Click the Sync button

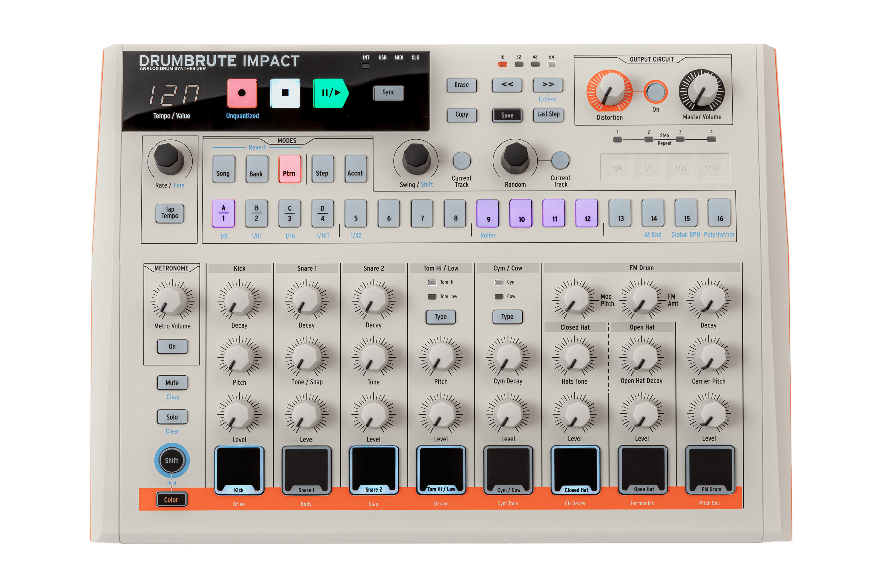388,93
